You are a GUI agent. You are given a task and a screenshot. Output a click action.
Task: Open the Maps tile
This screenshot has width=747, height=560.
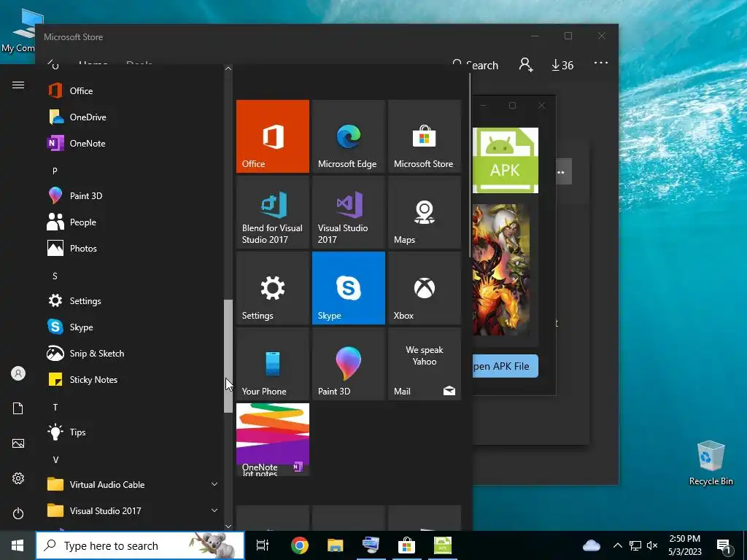425,212
